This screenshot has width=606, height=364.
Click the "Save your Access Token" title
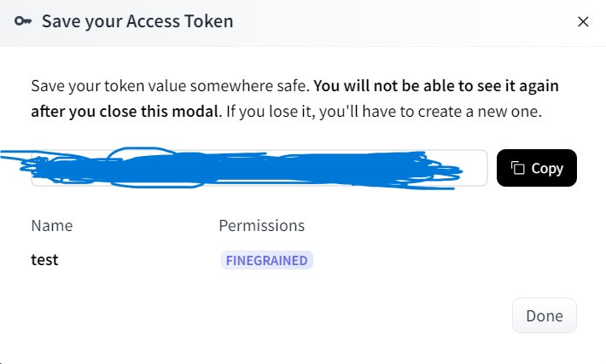pyautogui.click(x=137, y=21)
